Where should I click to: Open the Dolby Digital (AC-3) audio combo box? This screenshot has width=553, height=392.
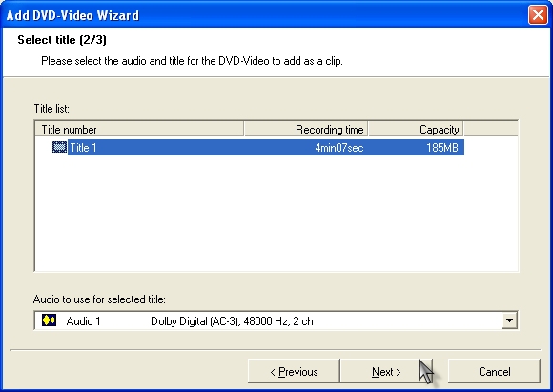276,320
